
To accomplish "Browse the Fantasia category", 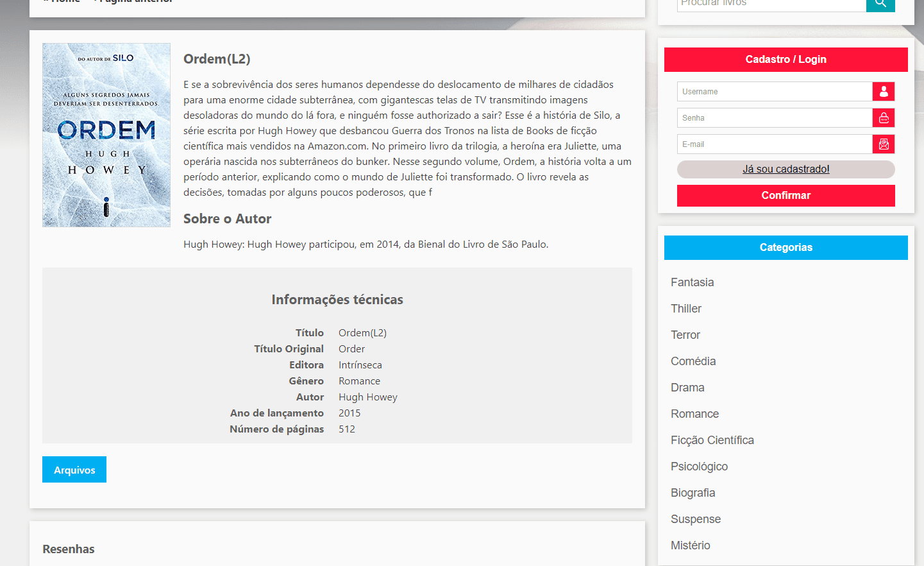I will pyautogui.click(x=692, y=282).
